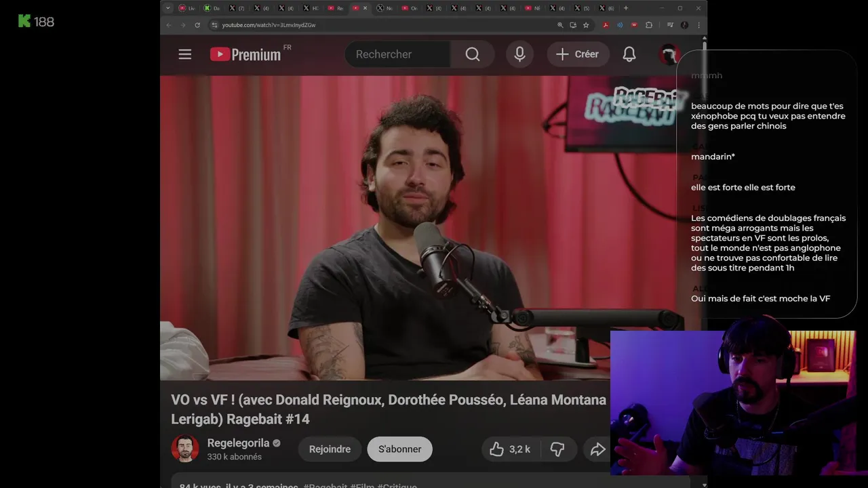The image size is (868, 488).
Task: Open the Regelegorila channel name link
Action: [x=238, y=443]
